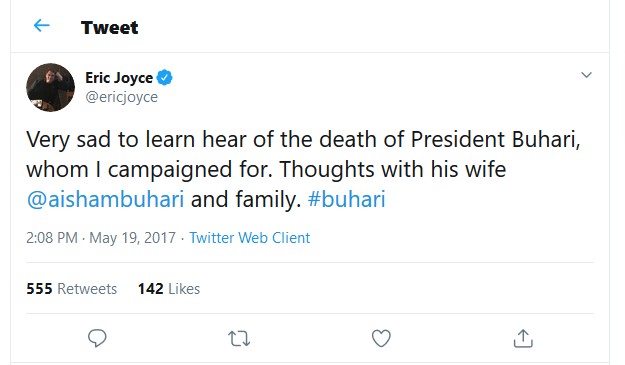625x365 pixels.
Task: Open the Eric Joyce display name link
Action: click(x=119, y=78)
